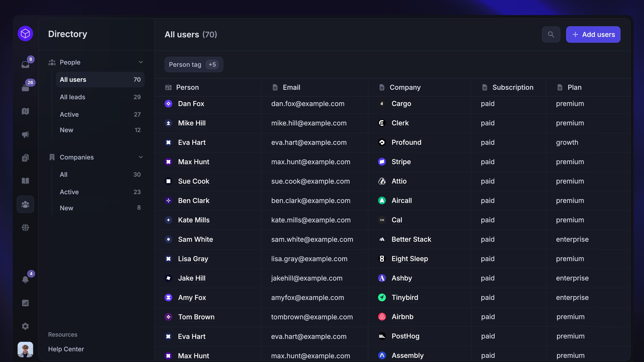Click Amy Fox's avatar icon
This screenshot has width=644, height=362.
point(169,297)
